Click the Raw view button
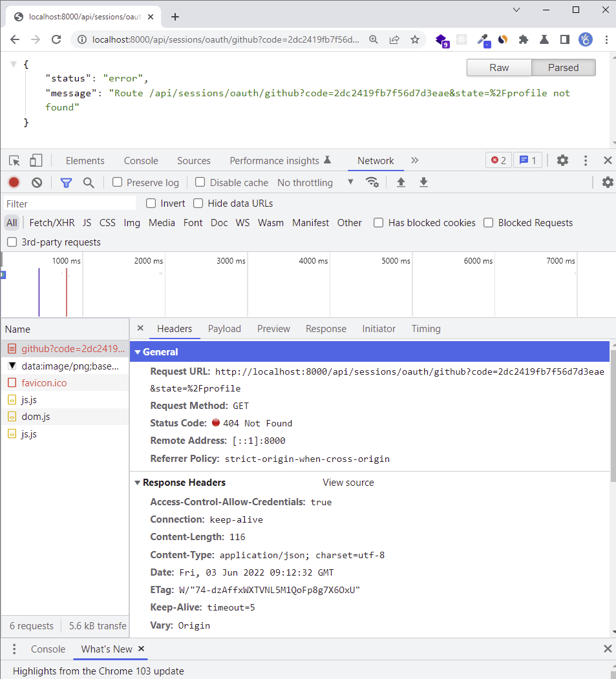Viewport: 616px width, 679px height. [x=499, y=68]
